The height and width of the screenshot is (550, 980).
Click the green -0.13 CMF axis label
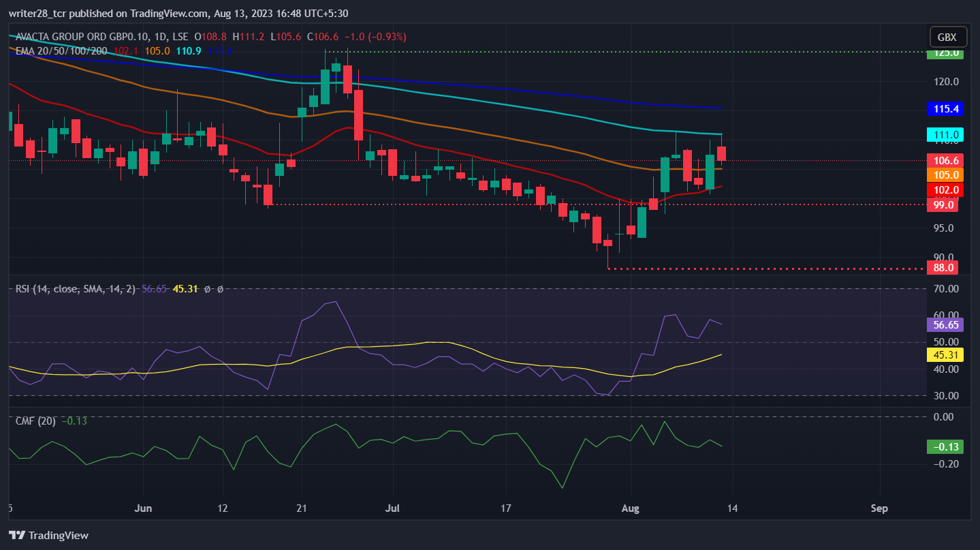click(945, 447)
